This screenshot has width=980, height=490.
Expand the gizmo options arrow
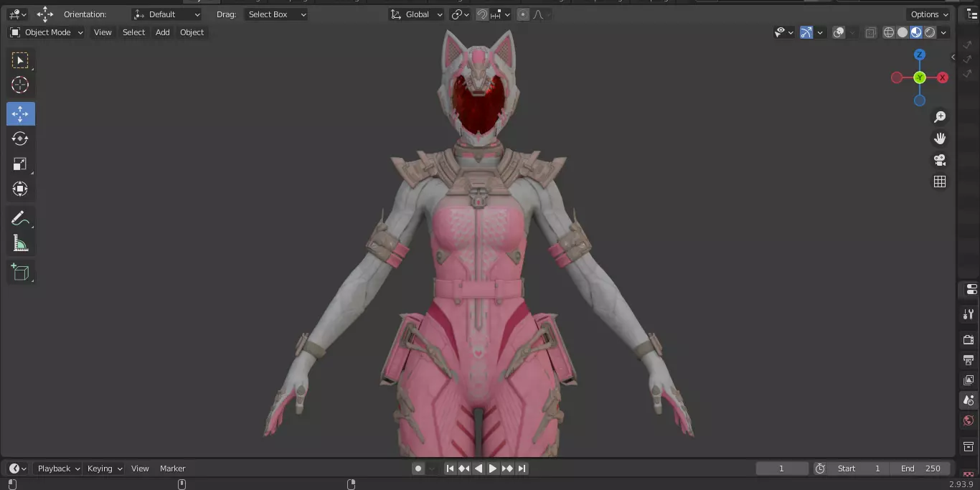click(x=819, y=32)
